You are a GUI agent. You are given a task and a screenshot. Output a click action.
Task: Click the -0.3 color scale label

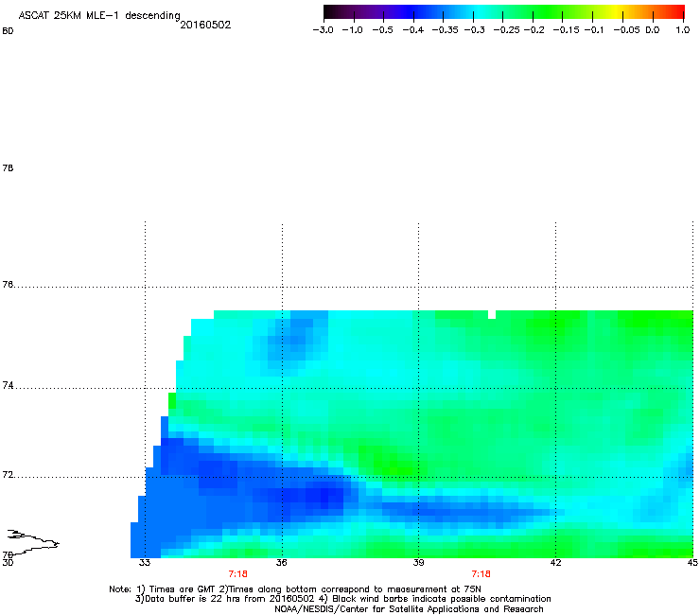pos(474,30)
